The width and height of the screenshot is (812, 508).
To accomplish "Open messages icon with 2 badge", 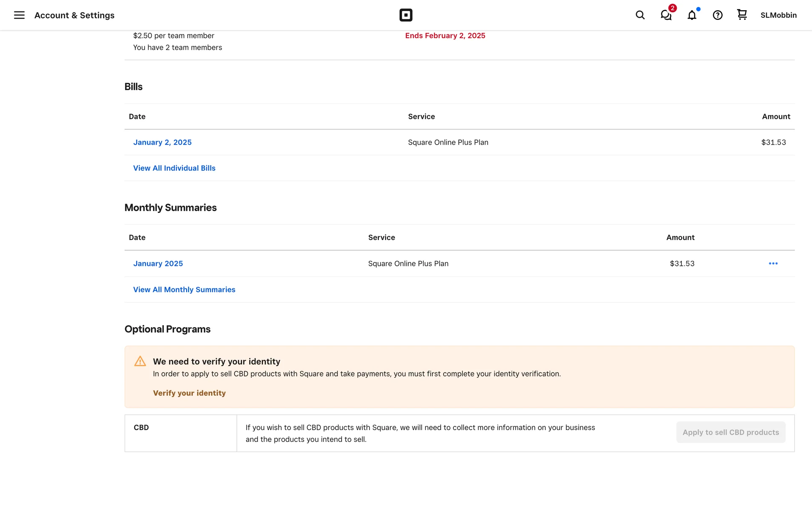I will (x=666, y=15).
